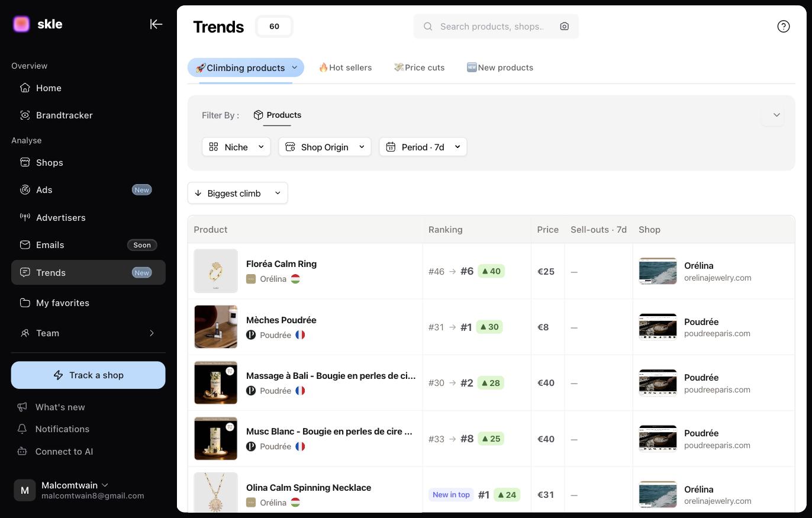The image size is (812, 518).
Task: Click the Sell-outs · 7d column header
Action: click(598, 230)
